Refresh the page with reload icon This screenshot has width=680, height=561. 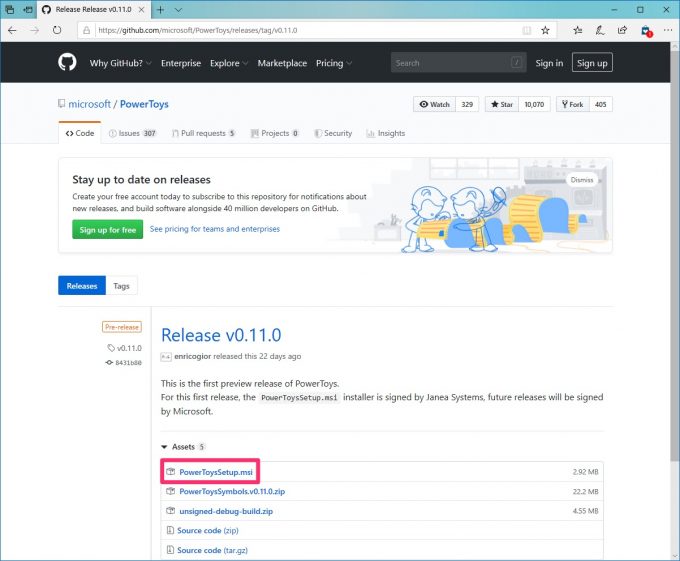point(57,30)
